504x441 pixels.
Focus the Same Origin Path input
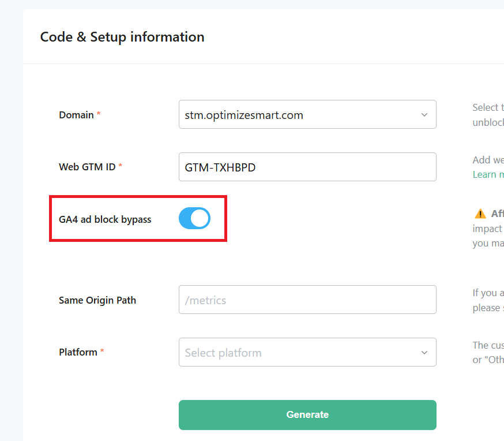(x=307, y=300)
